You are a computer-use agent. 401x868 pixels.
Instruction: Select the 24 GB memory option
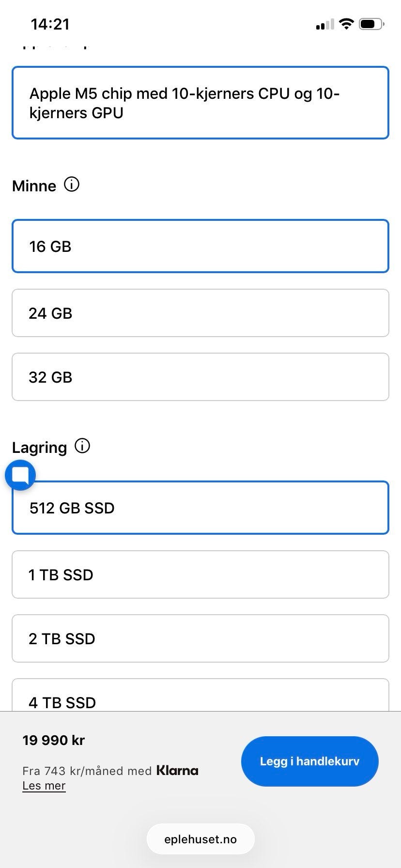point(200,313)
